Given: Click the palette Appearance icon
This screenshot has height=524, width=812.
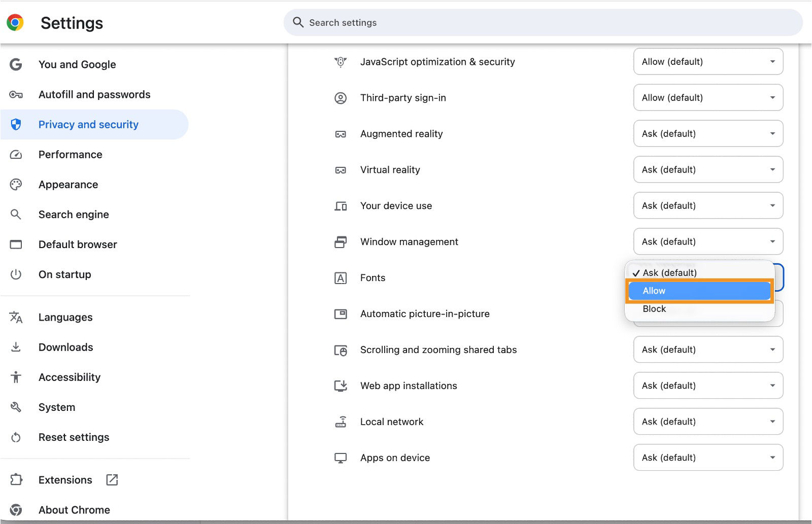Looking at the screenshot, I should coord(16,184).
